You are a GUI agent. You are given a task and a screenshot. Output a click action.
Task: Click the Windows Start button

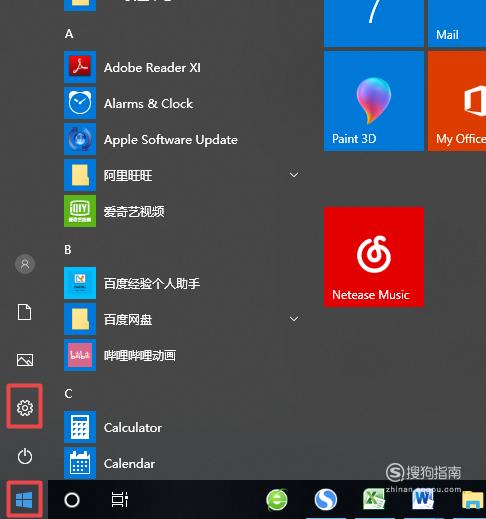(24, 500)
